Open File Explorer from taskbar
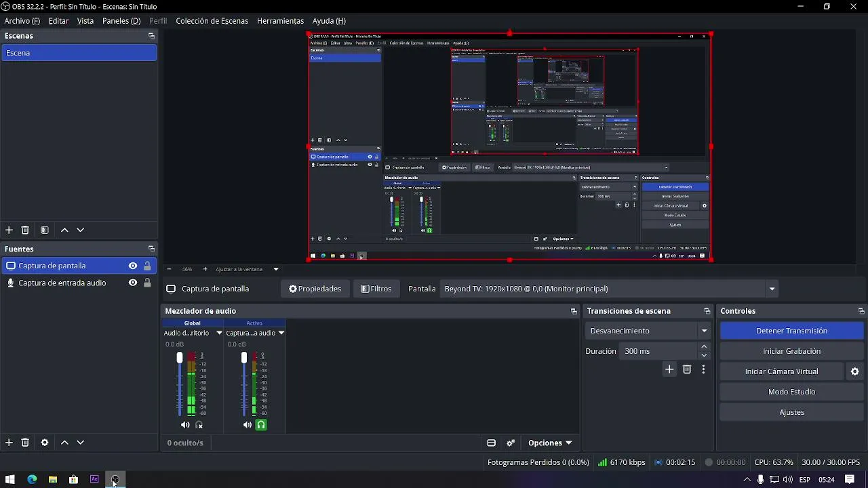The width and height of the screenshot is (868, 488). [x=52, y=480]
